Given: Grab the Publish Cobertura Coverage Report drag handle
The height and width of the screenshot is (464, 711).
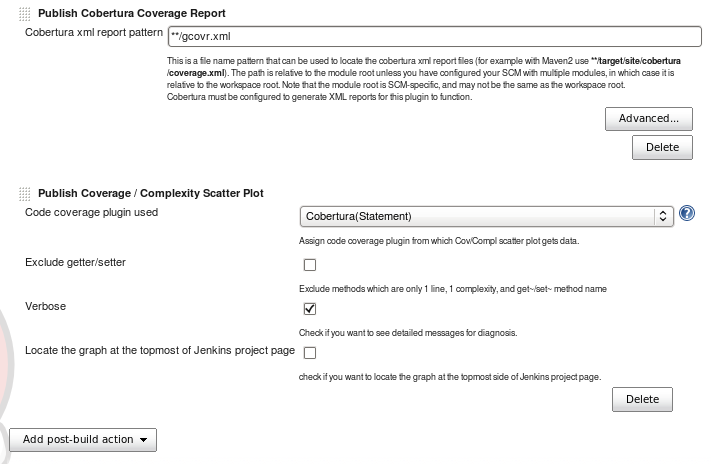Looking at the screenshot, I should click(25, 13).
